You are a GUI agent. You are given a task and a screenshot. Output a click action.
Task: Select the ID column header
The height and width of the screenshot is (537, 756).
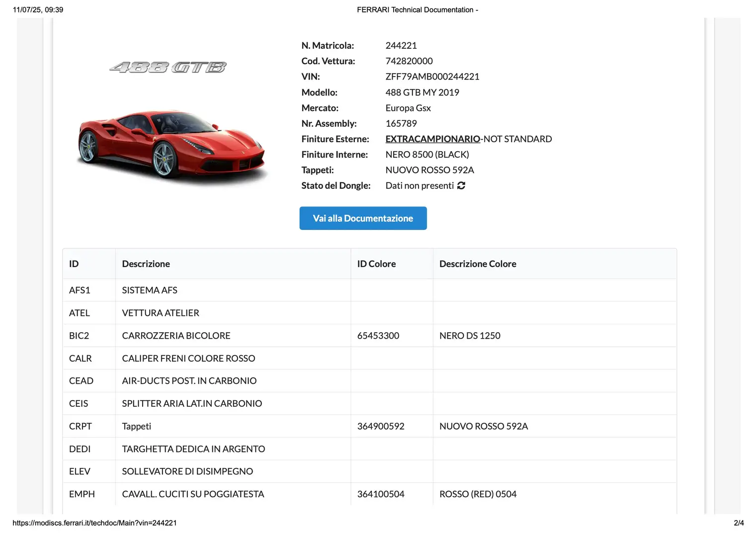pos(89,264)
